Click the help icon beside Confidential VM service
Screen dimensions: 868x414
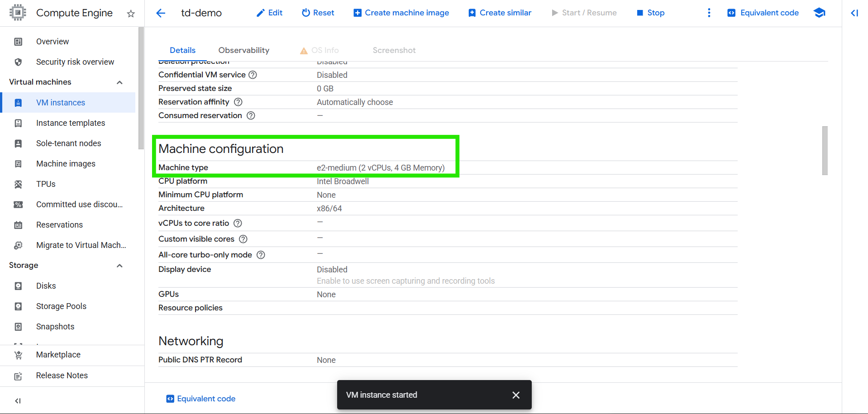(253, 75)
